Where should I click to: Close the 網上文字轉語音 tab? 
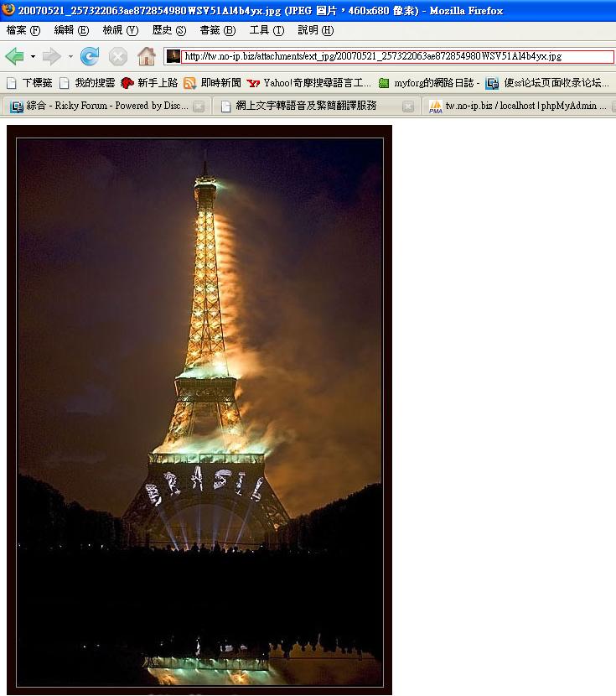point(408,106)
